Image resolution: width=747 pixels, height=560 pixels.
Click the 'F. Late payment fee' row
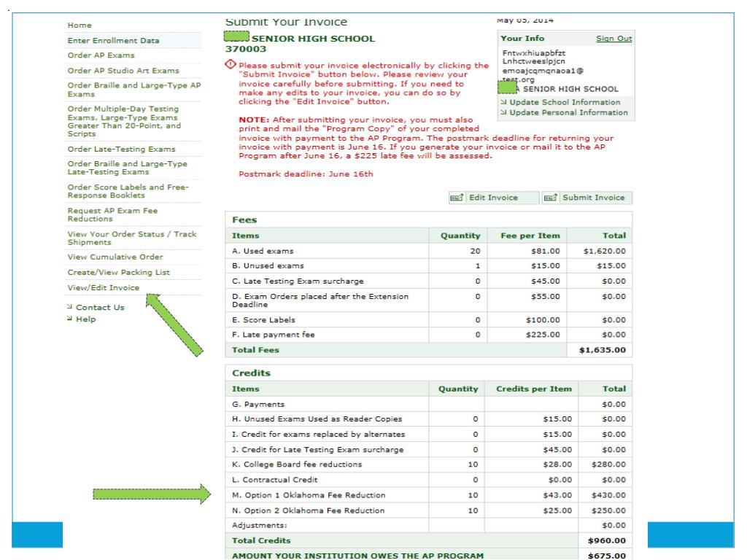click(x=429, y=335)
